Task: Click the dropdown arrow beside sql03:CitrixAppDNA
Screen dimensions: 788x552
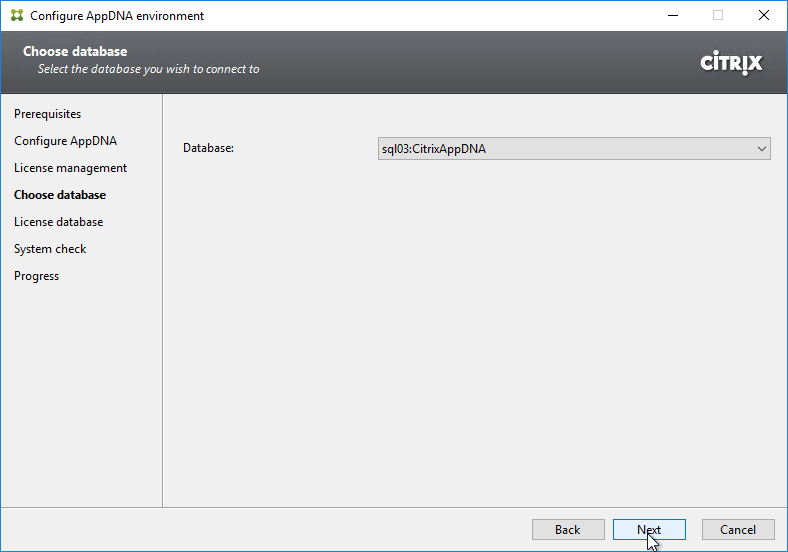Action: pos(761,149)
